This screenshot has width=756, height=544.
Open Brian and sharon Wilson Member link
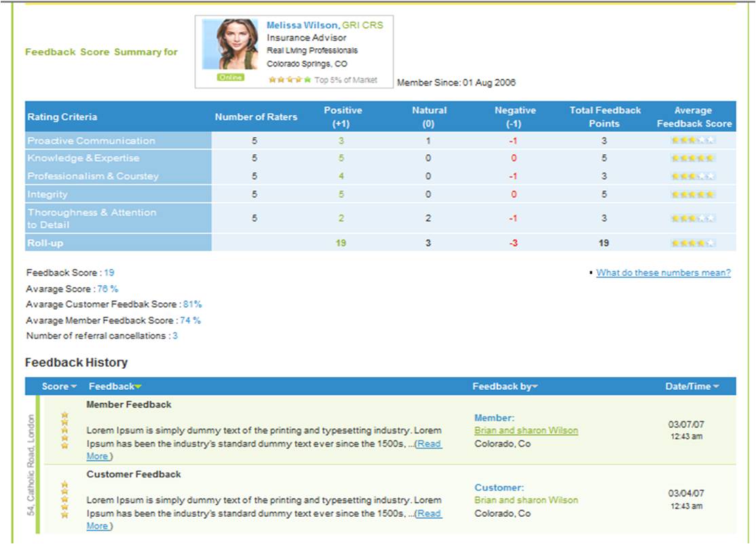point(526,431)
